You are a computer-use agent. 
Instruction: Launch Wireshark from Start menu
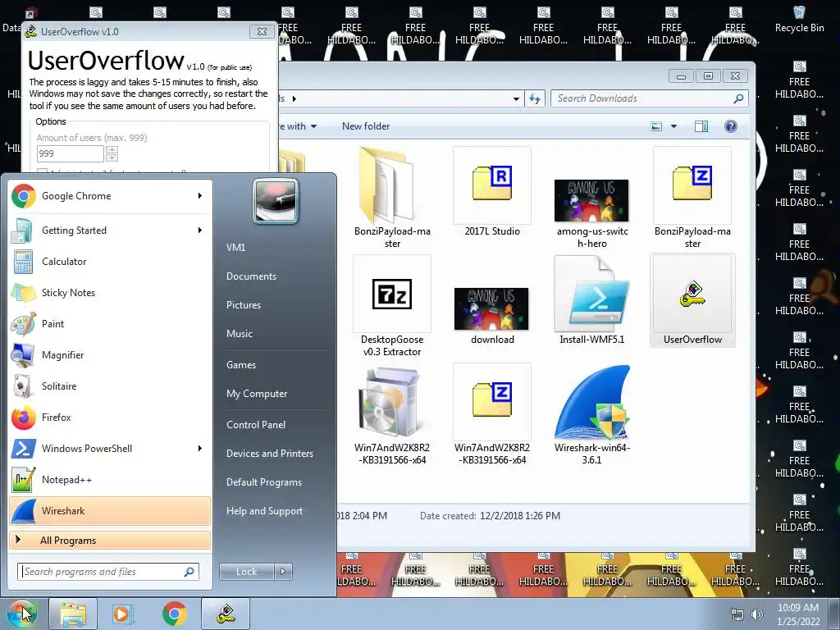pyautogui.click(x=110, y=510)
